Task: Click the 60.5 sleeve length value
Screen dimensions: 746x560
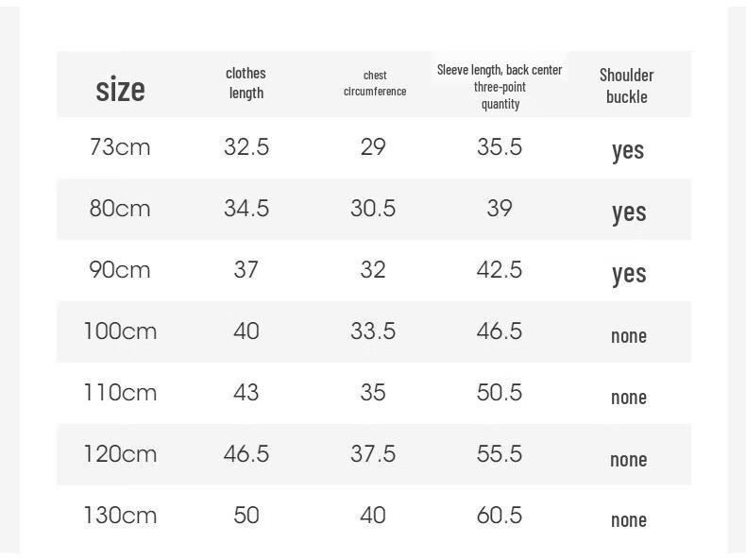Action: [500, 516]
